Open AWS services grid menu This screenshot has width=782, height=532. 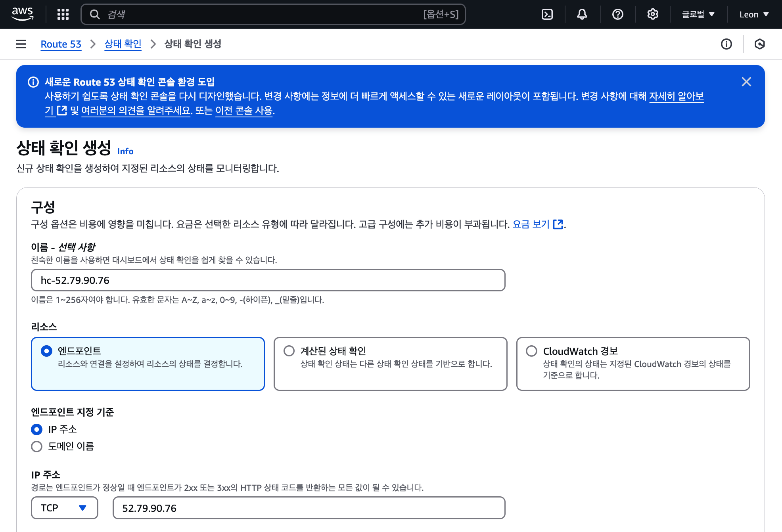[x=63, y=14]
